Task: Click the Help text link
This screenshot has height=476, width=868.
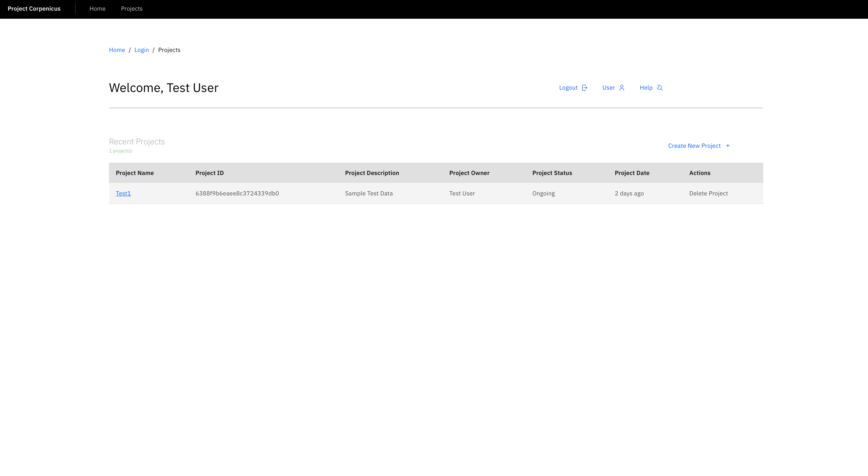Action: (646, 87)
